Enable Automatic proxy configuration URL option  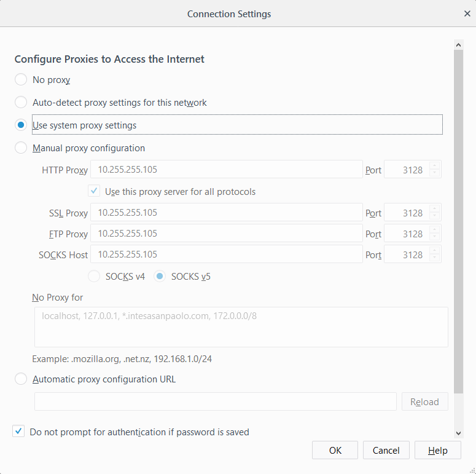tap(21, 379)
